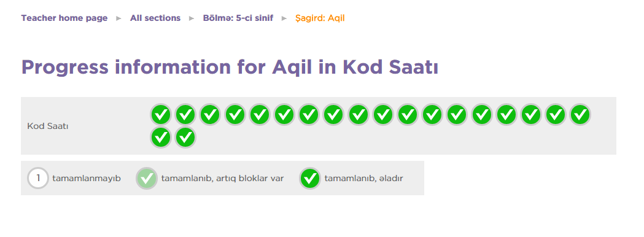Open the fifth level bubble in top row
The image size is (644, 237).
259,115
